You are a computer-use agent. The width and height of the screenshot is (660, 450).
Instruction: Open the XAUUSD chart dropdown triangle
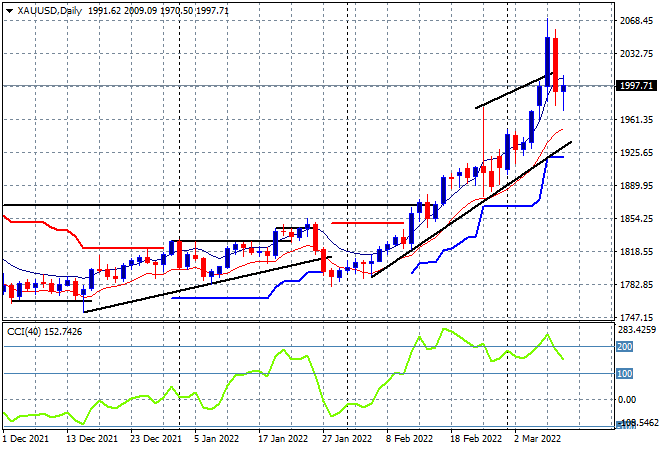coord(10,11)
